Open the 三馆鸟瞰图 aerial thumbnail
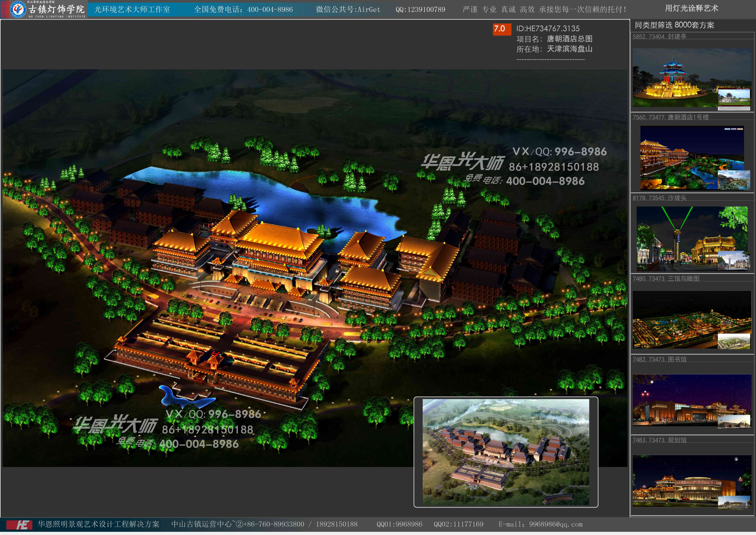756x535 pixels. coord(692,320)
